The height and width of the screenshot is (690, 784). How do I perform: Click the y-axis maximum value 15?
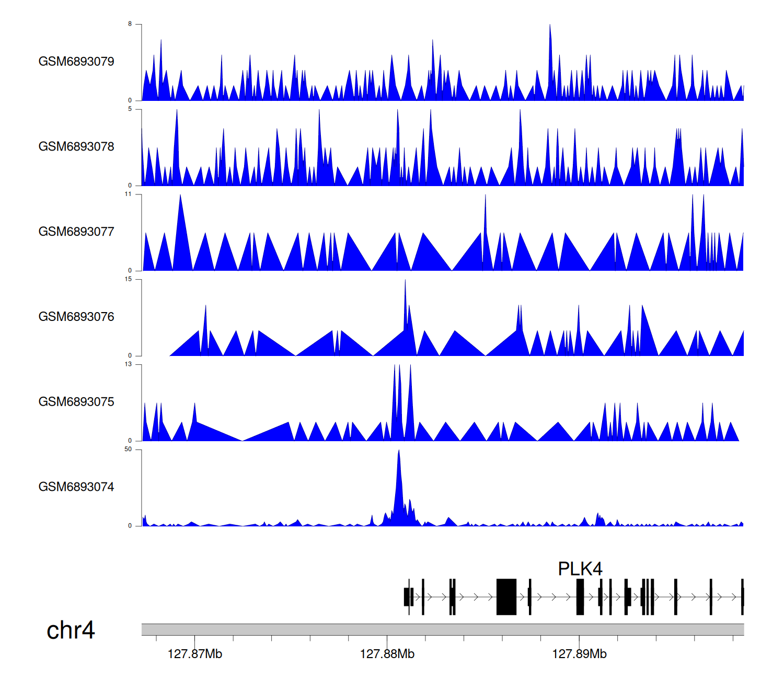128,280
